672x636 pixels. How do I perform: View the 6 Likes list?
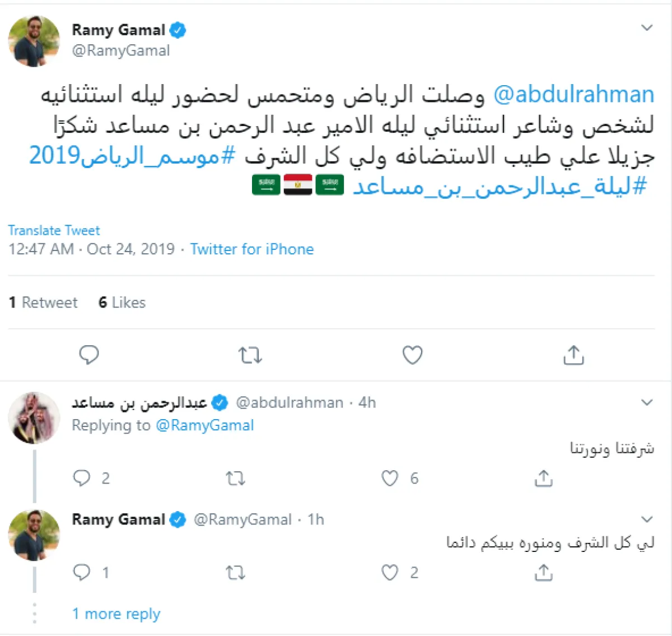point(122,303)
